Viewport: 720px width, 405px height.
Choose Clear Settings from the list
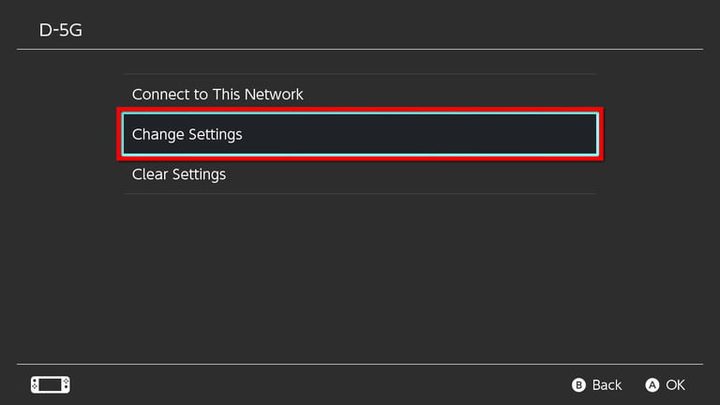tap(179, 174)
